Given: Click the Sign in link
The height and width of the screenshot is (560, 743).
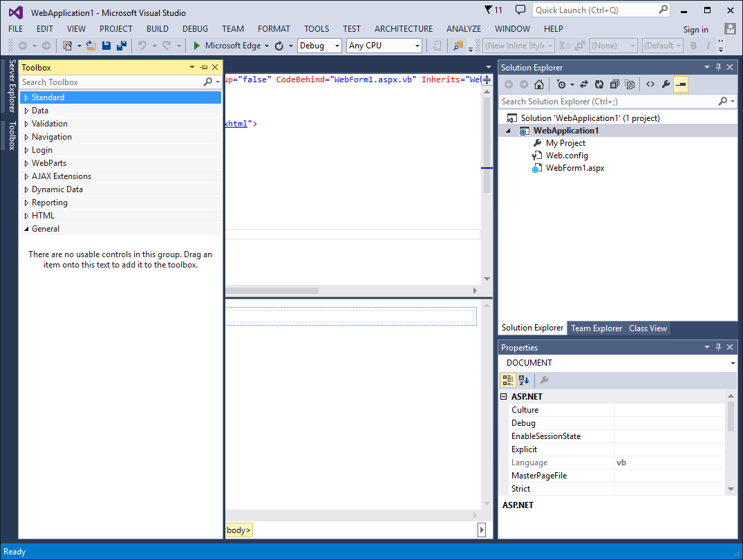Looking at the screenshot, I should 695,30.
